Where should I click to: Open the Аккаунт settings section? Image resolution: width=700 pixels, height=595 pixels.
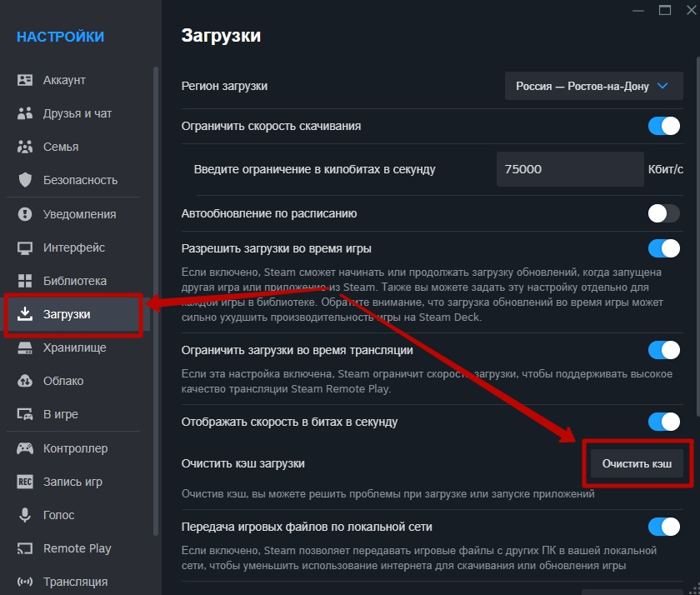click(73, 80)
